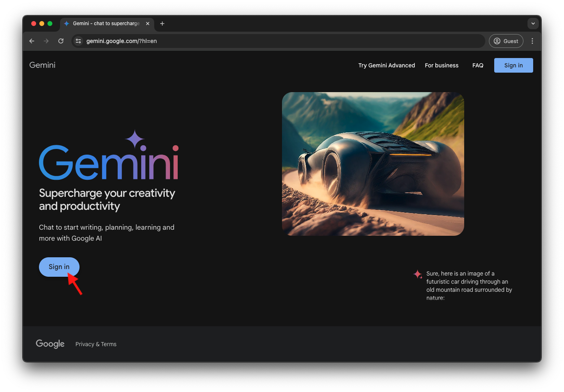
Task: Click the yellow minimize window button
Action: click(42, 24)
